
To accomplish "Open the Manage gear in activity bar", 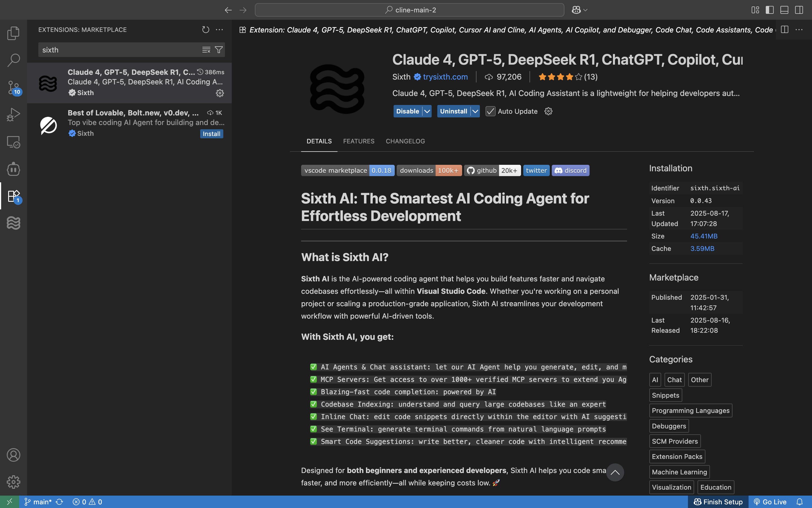I will tap(14, 482).
